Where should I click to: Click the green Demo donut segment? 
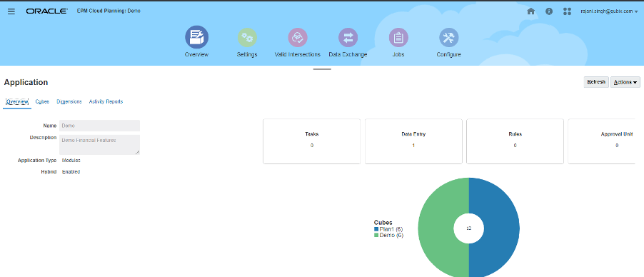pos(436,228)
